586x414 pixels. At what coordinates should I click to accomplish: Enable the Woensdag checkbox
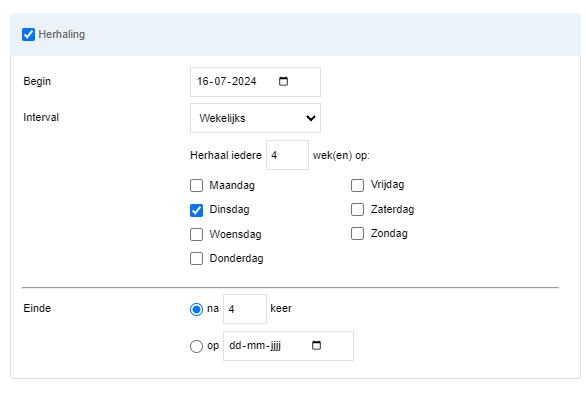[197, 235]
